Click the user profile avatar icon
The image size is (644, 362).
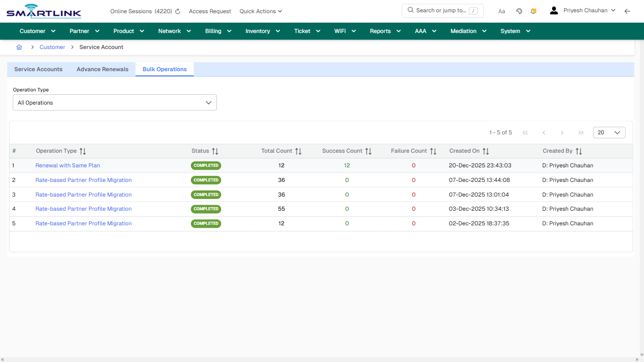(x=553, y=10)
